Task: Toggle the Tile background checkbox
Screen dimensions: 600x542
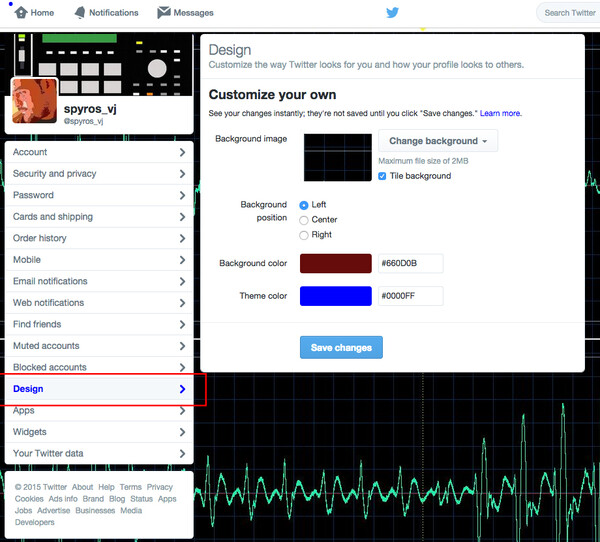Action: pos(382,176)
